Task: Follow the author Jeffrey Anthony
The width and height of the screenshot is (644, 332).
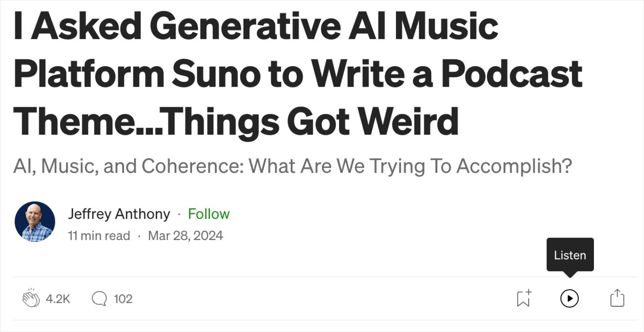Action: click(x=208, y=214)
